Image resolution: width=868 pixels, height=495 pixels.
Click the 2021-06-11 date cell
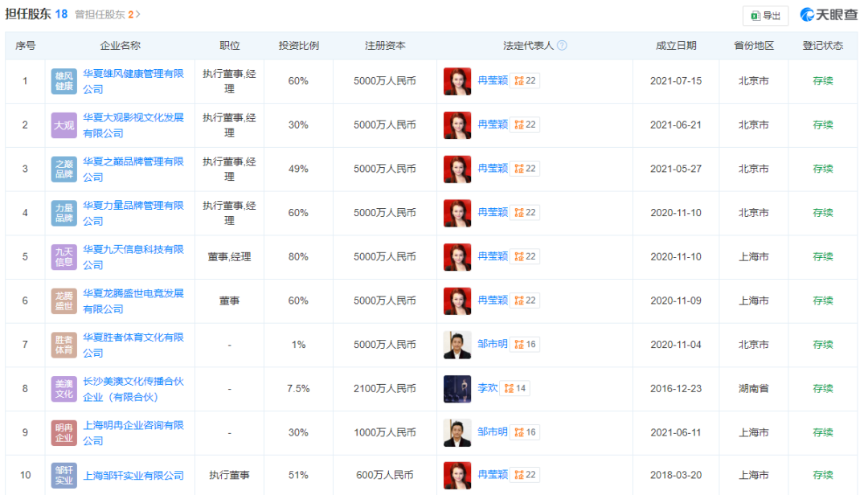pos(676,432)
